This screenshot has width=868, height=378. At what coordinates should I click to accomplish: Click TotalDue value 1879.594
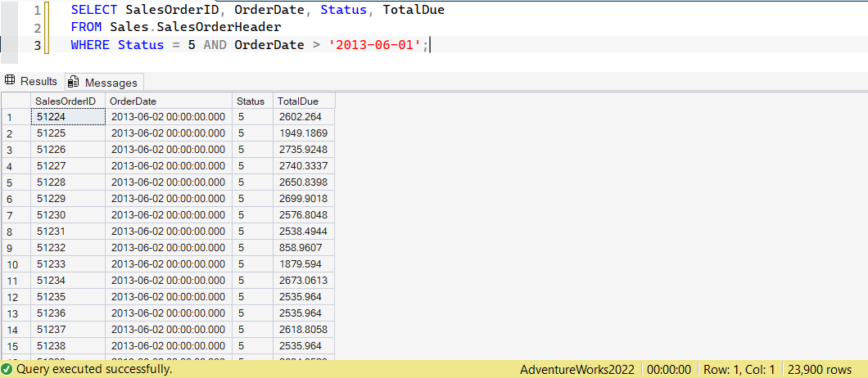click(x=304, y=264)
